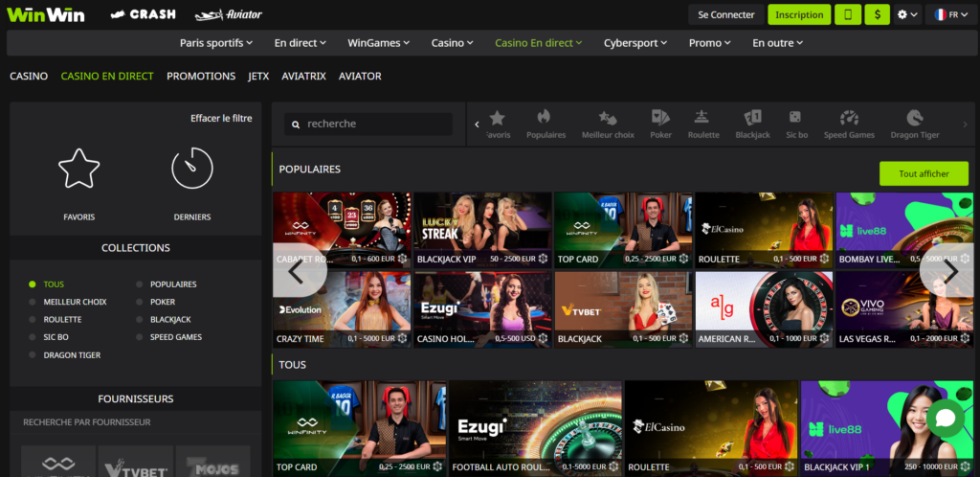The image size is (980, 477).
Task: Click the dollar payments icon
Action: [x=877, y=14]
